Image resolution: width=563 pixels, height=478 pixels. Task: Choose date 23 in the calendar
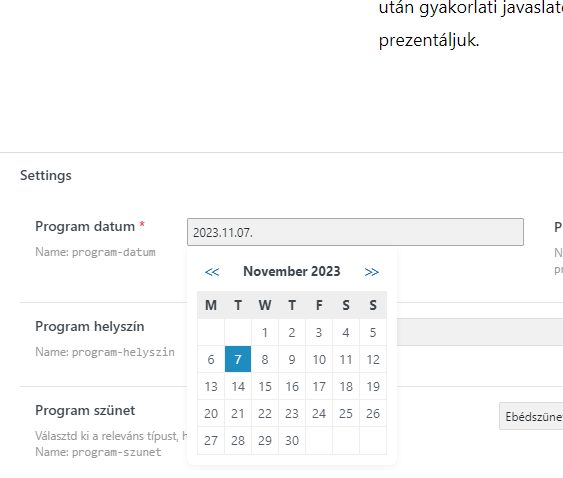coord(292,413)
